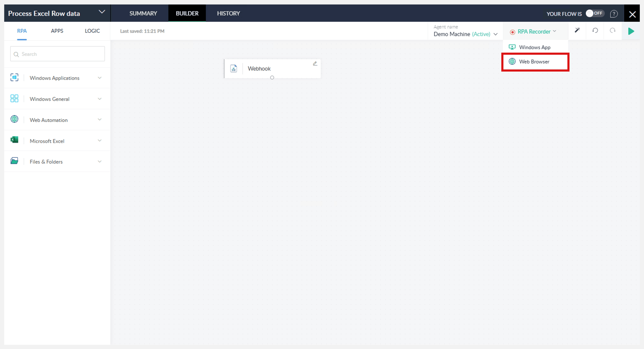The height and width of the screenshot is (349, 644).
Task: Click the magic wand icon in toolbar
Action: [x=577, y=31]
